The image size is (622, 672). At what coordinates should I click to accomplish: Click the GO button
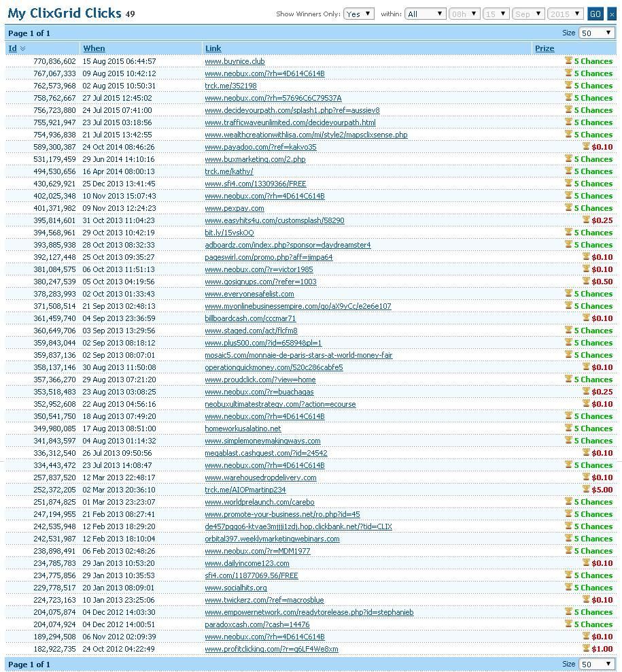click(595, 14)
